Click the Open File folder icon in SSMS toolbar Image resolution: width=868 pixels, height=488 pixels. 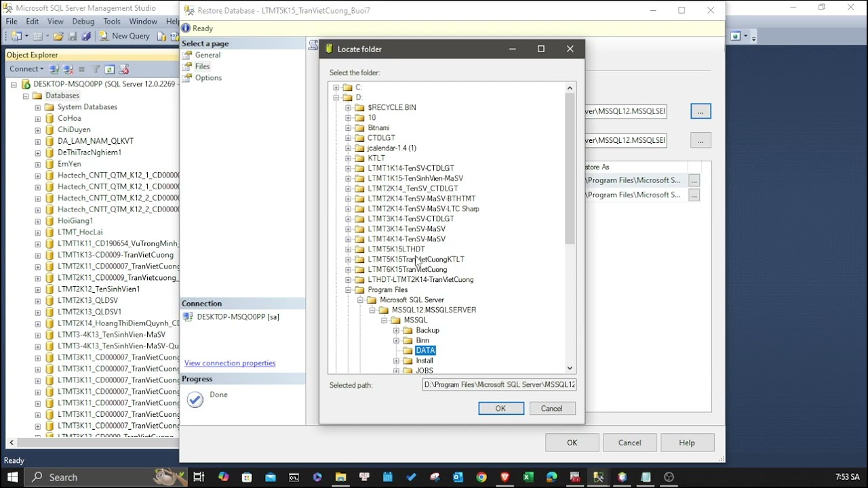58,36
